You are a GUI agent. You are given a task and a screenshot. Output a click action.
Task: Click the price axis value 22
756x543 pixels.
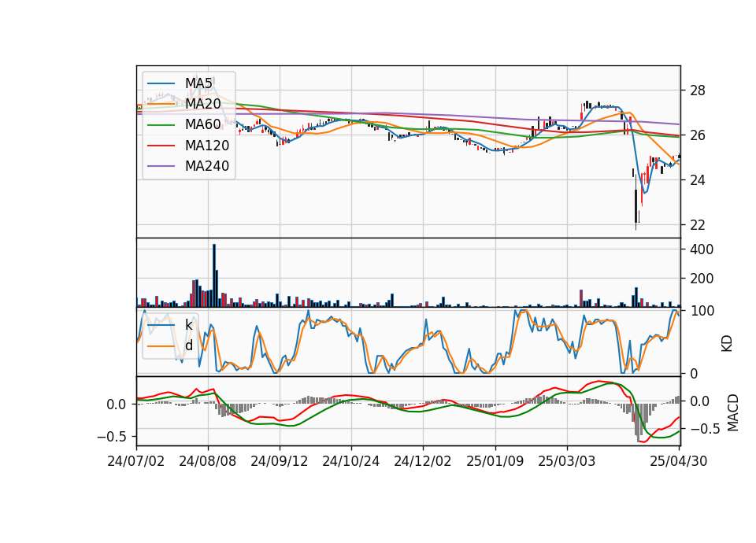[x=697, y=224]
